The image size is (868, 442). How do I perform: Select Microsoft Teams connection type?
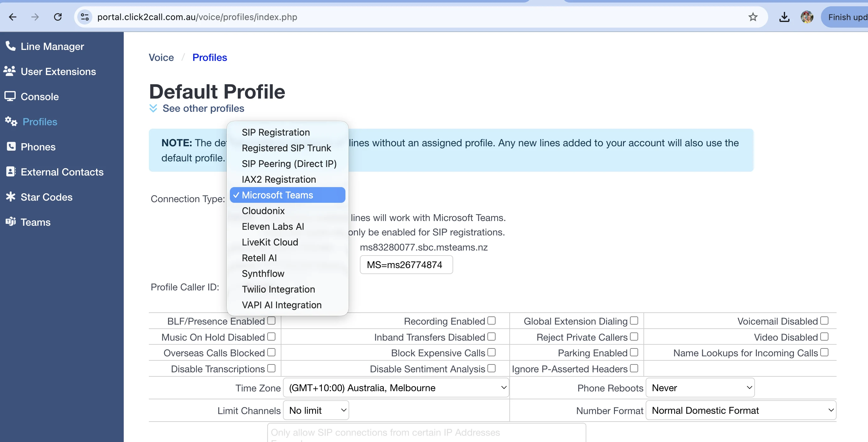(287, 195)
